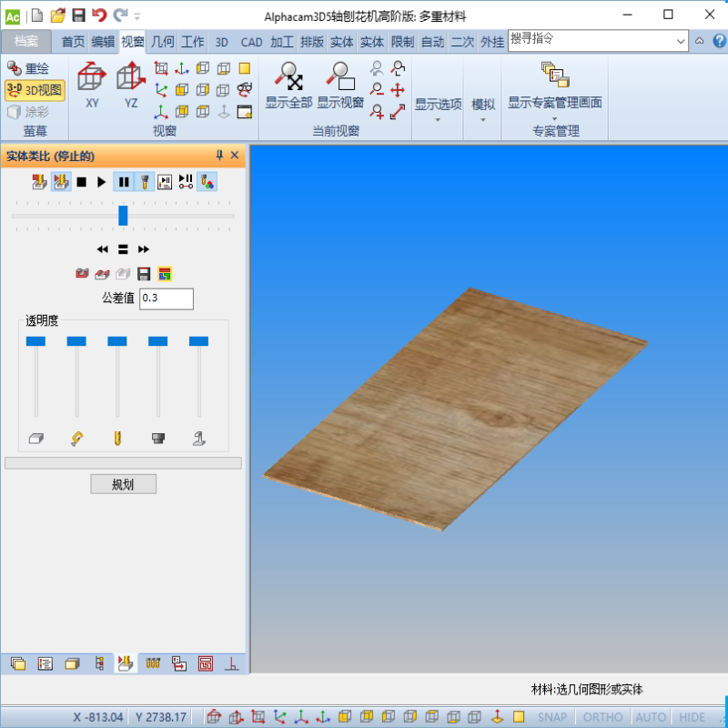
Task: Switch to the 首页 ribbon tab
Action: point(74,42)
